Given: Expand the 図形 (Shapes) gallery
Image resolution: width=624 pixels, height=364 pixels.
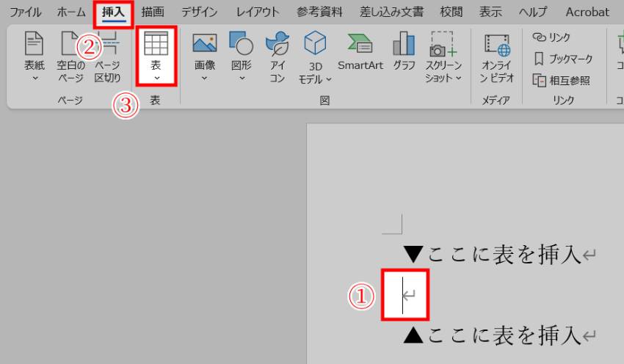Looking at the screenshot, I should pos(241,55).
